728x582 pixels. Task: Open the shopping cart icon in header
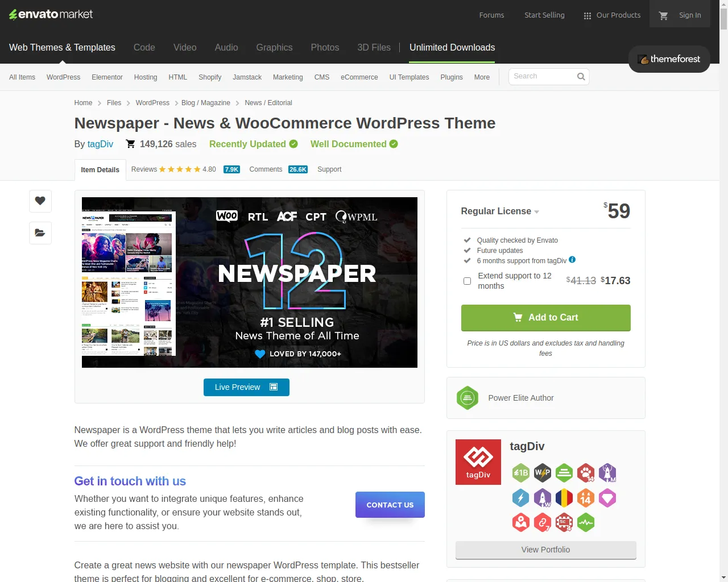(663, 15)
